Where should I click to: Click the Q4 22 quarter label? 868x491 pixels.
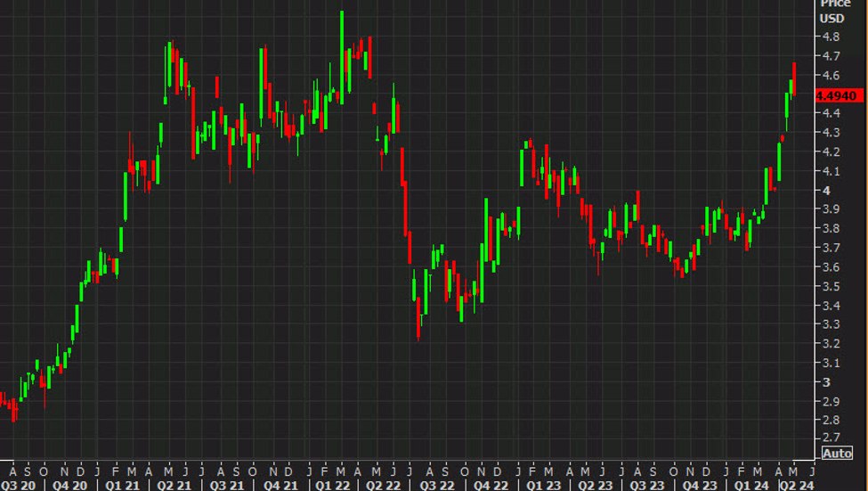pos(491,485)
